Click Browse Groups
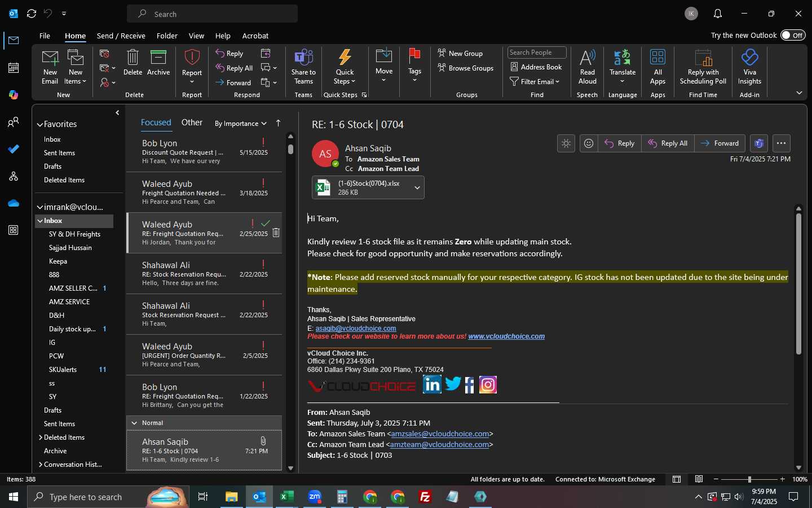The image size is (812, 508). (466, 68)
